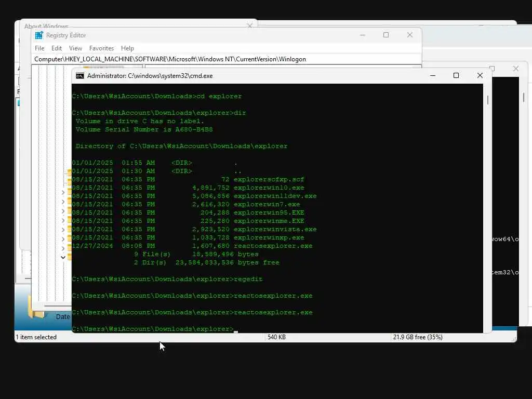This screenshot has width=532, height=399.
Task: Click the Date label in Explorer details pane
Action: pyautogui.click(x=63, y=316)
